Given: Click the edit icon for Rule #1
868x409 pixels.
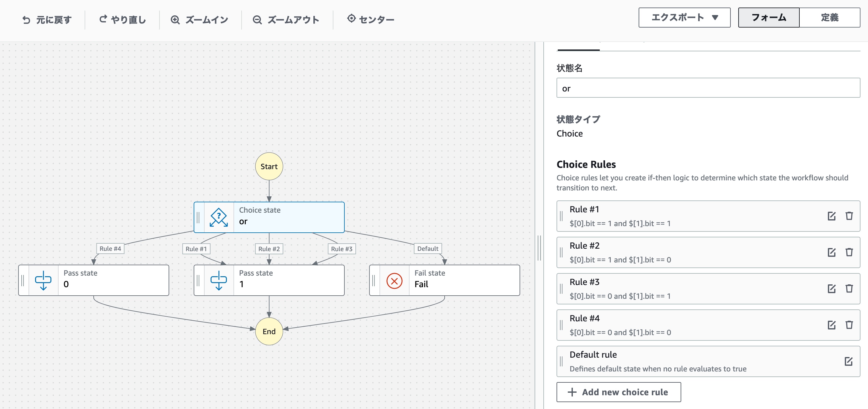Looking at the screenshot, I should [x=831, y=216].
